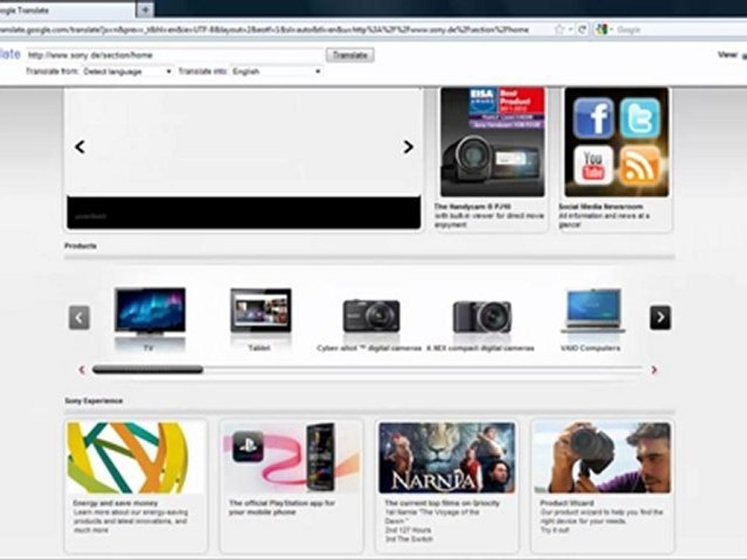Select the NEX compact digital camera image

[482, 316]
